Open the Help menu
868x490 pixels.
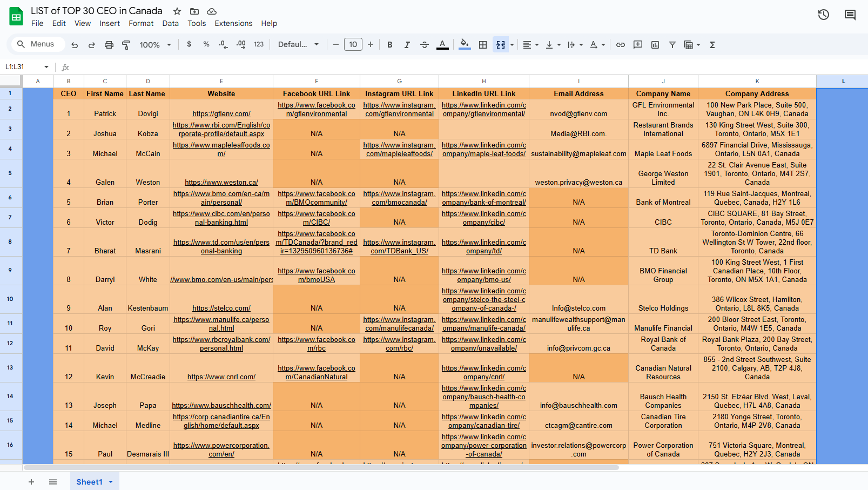tap(269, 23)
